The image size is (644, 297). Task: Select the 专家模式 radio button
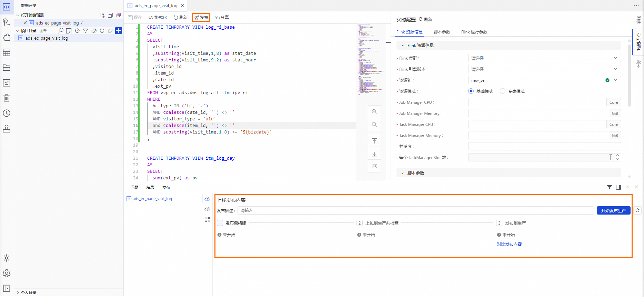click(503, 91)
